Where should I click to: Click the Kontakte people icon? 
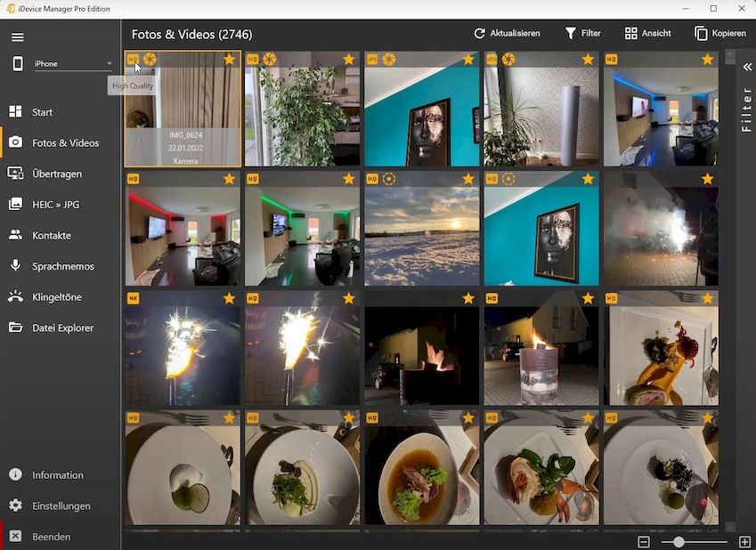coord(15,235)
